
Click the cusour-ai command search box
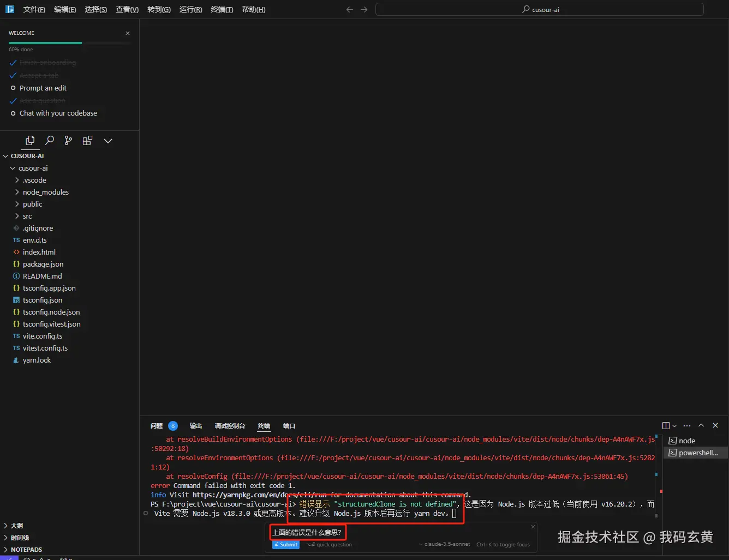[x=540, y=9]
